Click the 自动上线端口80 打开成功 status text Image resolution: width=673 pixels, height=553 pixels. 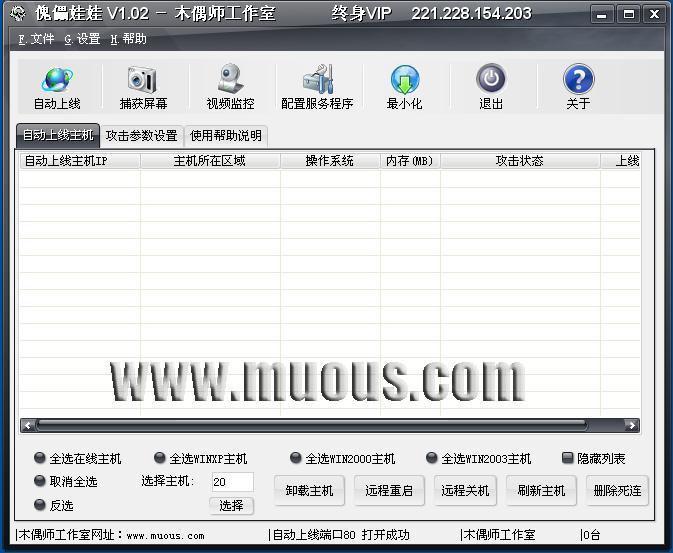click(341, 535)
